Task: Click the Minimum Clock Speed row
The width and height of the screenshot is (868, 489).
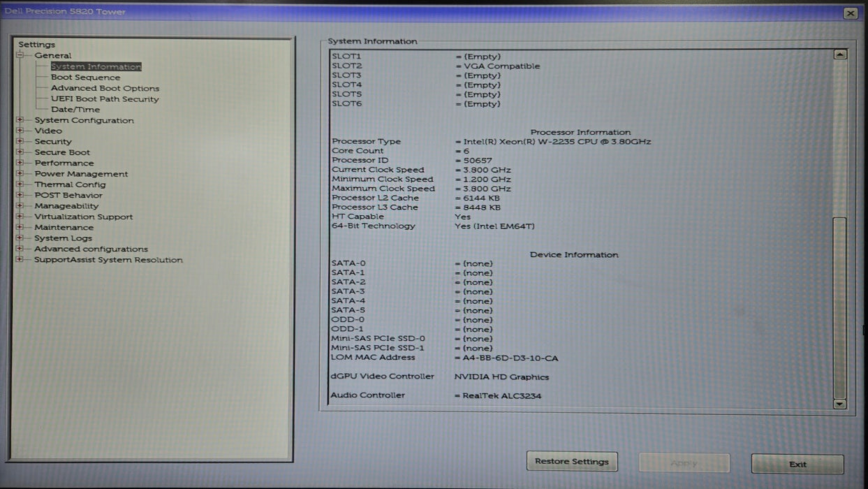Action: (x=422, y=180)
